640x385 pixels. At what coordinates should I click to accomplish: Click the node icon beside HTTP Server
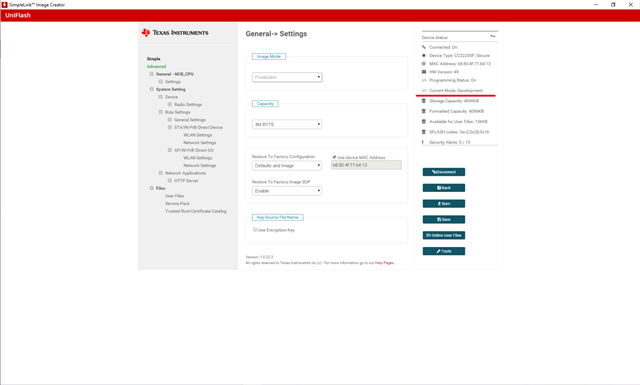click(170, 180)
